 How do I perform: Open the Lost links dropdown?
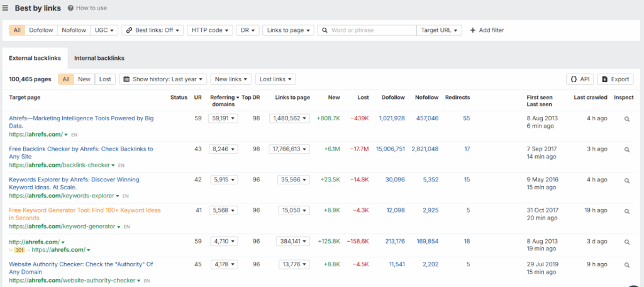coord(275,79)
